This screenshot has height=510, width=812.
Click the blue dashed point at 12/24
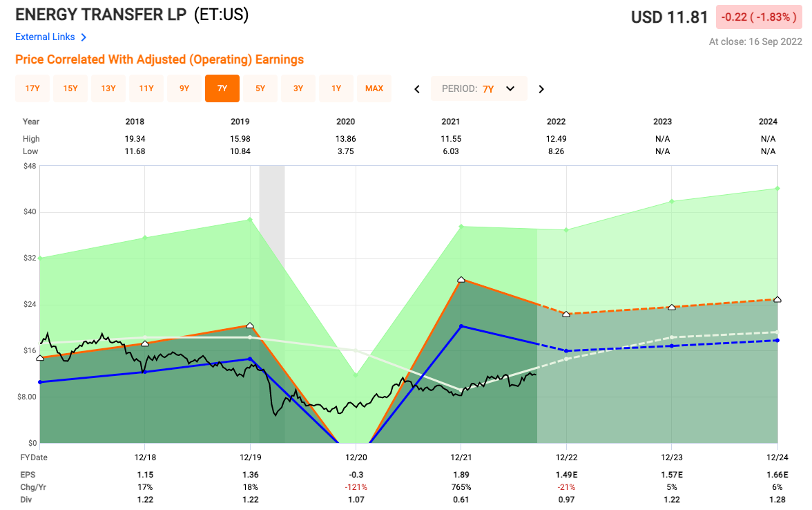777,341
